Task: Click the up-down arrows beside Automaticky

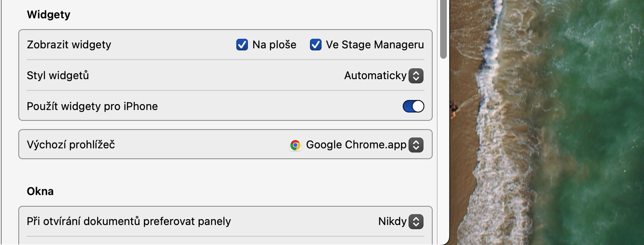Action: tap(416, 76)
